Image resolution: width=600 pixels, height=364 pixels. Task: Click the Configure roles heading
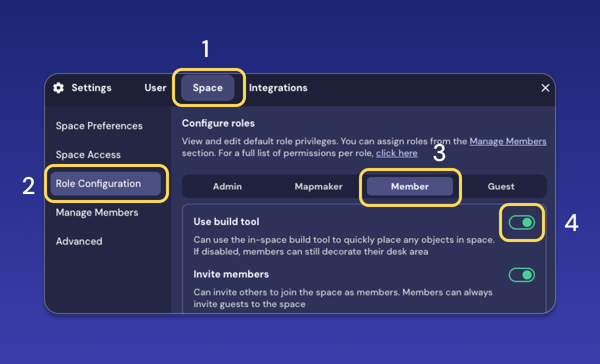click(x=218, y=123)
